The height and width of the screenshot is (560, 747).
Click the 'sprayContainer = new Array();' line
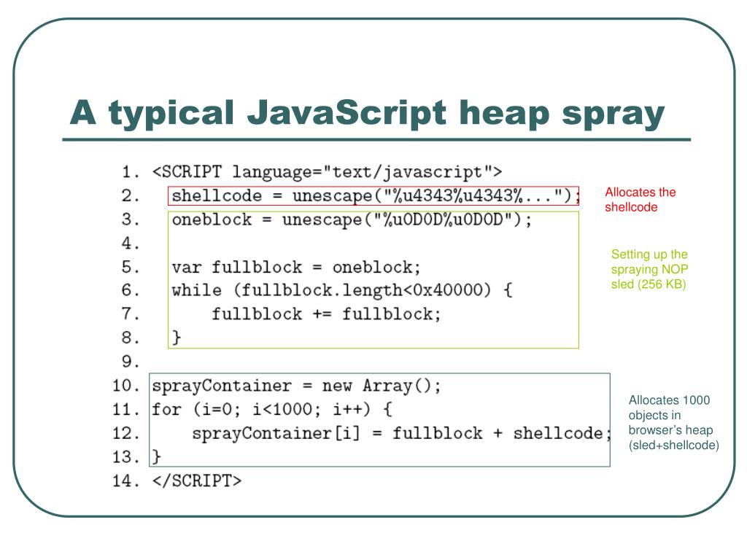click(x=296, y=386)
